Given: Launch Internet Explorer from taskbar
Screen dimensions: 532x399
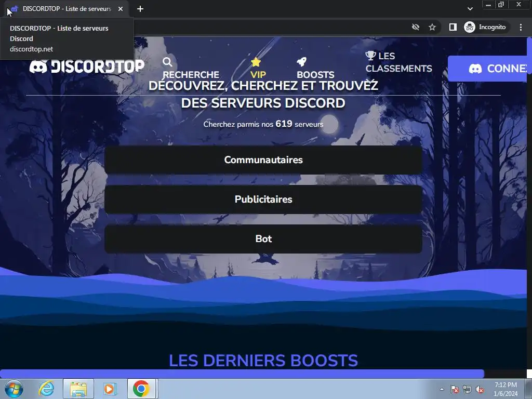Looking at the screenshot, I should point(46,389).
